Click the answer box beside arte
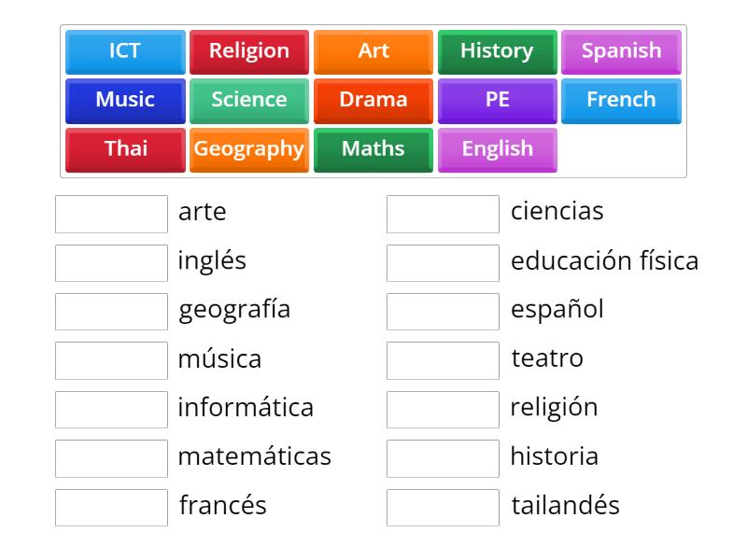747x560 pixels. point(111,214)
